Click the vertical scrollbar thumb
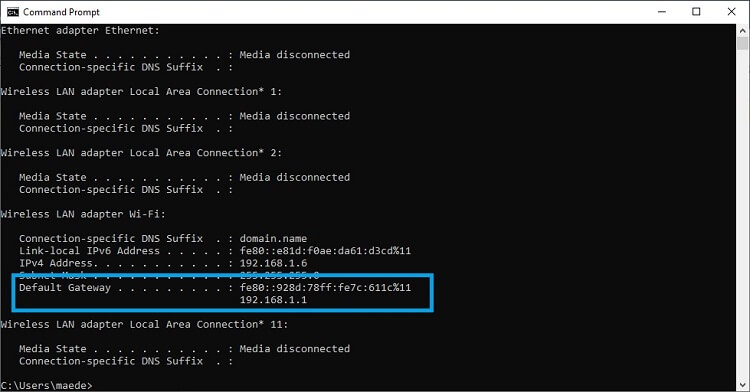The image size is (750, 392). [x=742, y=44]
